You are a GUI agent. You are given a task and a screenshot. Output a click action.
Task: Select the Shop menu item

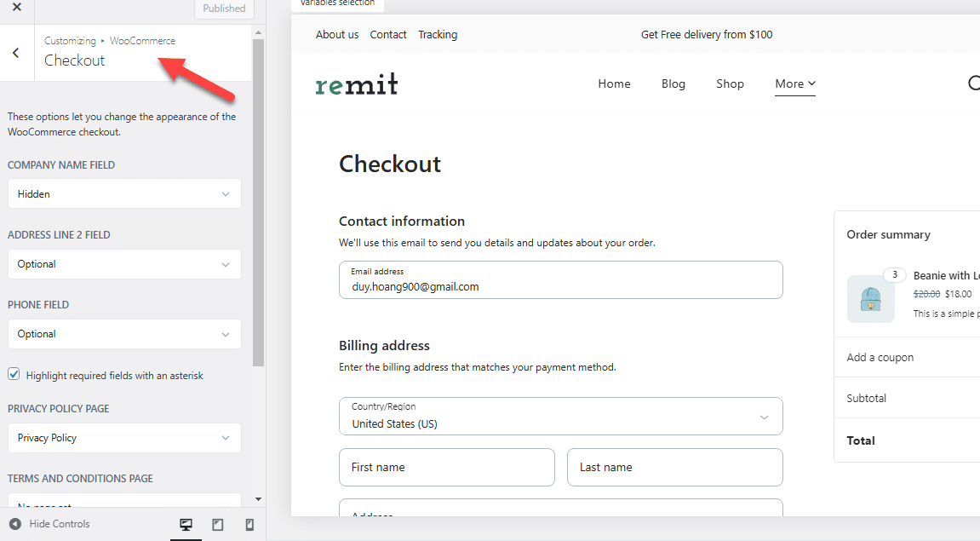point(730,83)
